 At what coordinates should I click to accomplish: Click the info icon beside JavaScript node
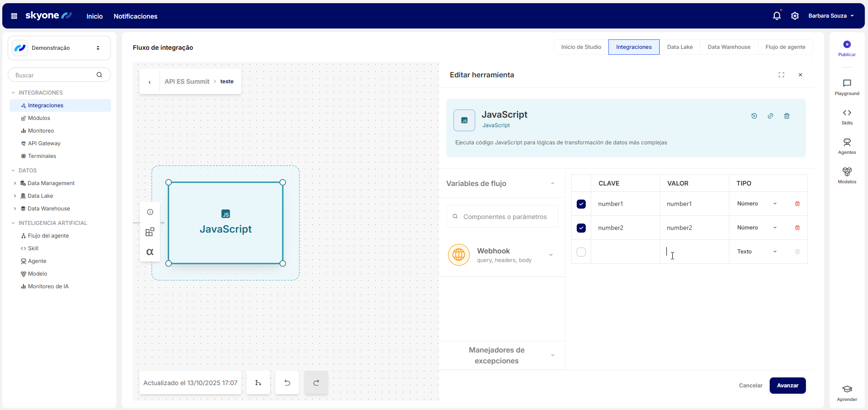coord(150,212)
